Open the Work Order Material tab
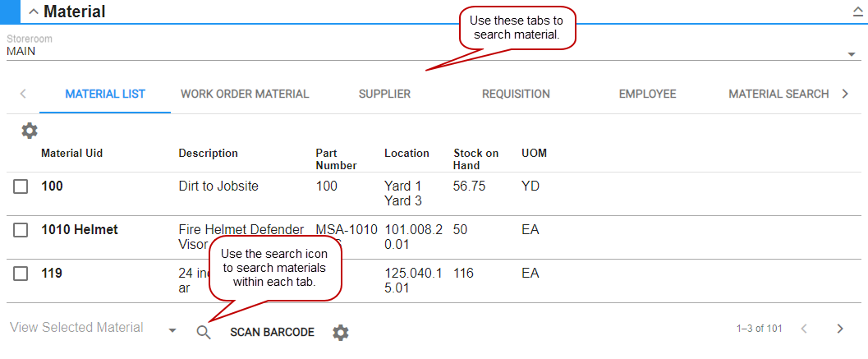This screenshot has width=868, height=359. tap(245, 94)
